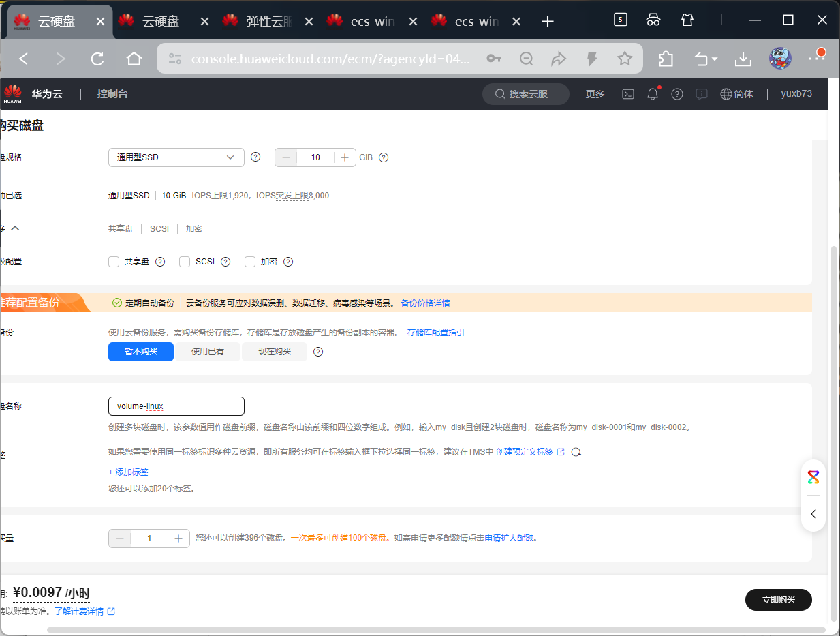The height and width of the screenshot is (636, 840).
Task: Click the disk name field volume-linux
Action: tap(176, 406)
